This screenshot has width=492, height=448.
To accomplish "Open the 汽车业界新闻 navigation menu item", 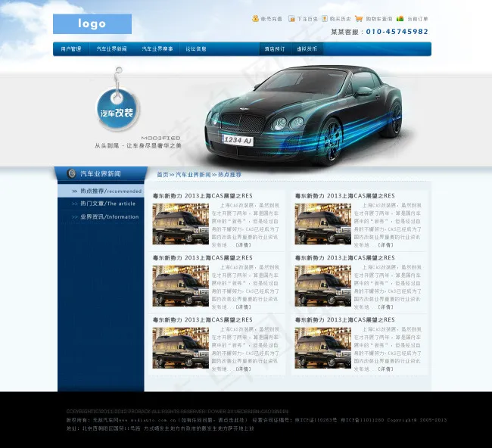I will click(x=111, y=48).
